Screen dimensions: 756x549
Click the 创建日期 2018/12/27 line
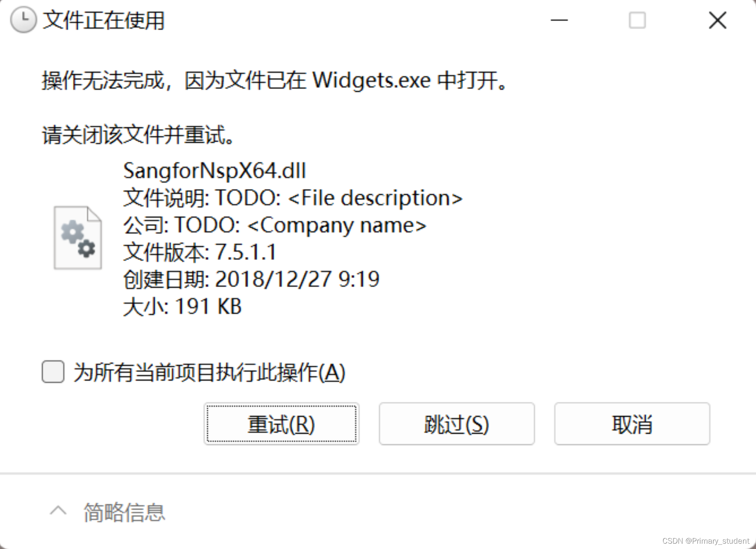tap(251, 279)
